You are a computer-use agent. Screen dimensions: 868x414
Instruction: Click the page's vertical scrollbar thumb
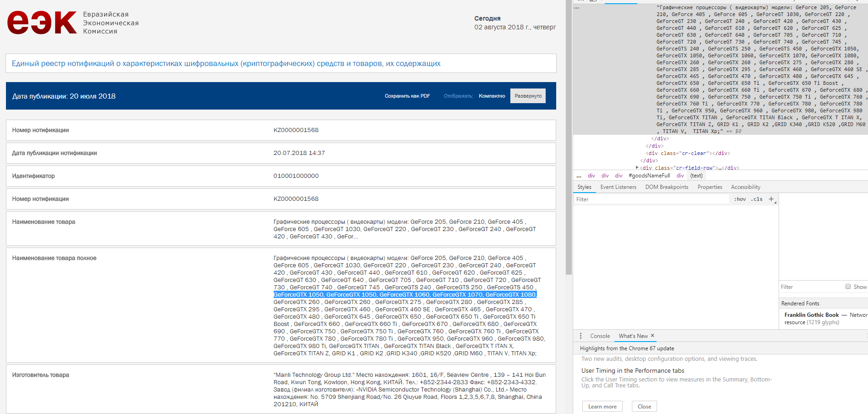point(569,138)
